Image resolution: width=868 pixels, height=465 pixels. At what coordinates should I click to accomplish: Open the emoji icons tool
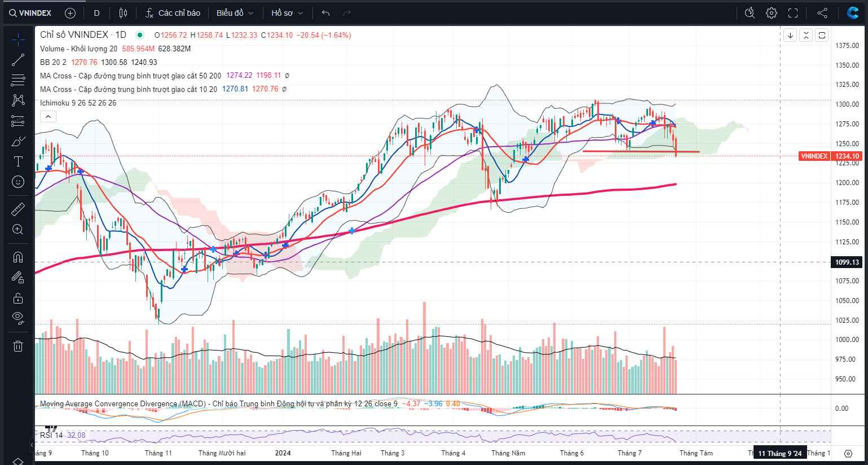[18, 182]
